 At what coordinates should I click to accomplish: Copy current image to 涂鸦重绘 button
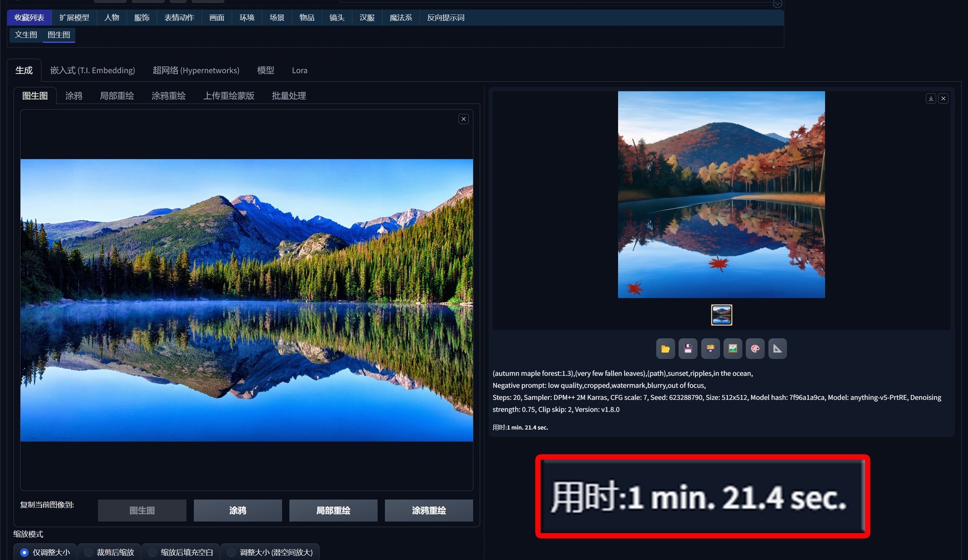429,510
